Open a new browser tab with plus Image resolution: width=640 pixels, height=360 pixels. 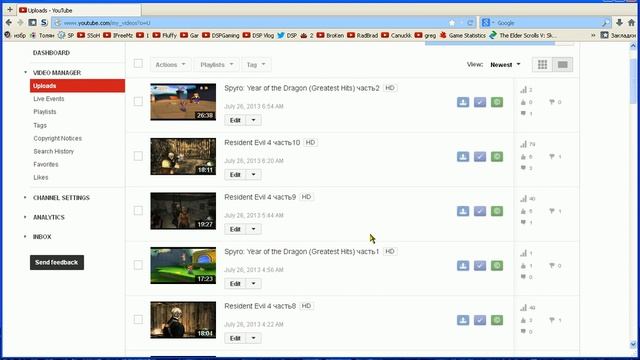point(9,9)
